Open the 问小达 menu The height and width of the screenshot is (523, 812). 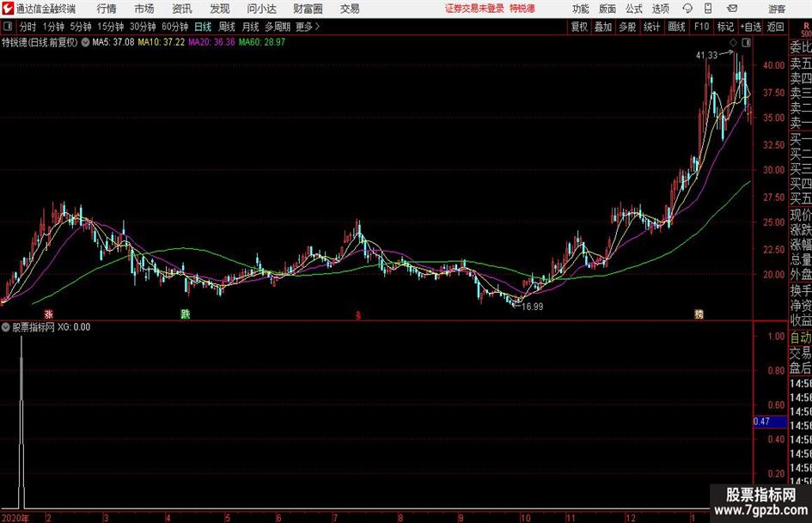(x=261, y=9)
